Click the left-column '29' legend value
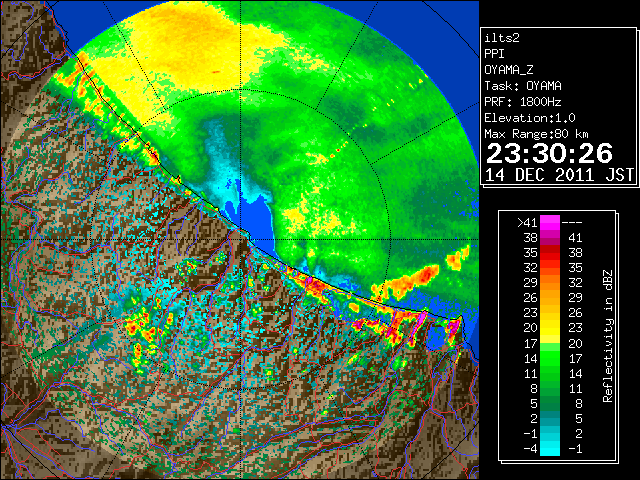The width and height of the screenshot is (640, 480). pos(531,282)
